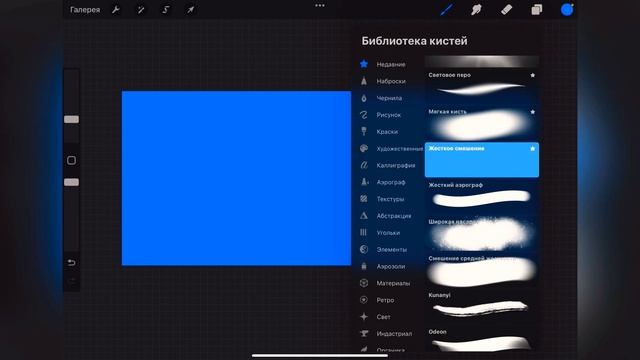Activate the Transform arrow tool
This screenshot has width=640, height=360.
[191, 10]
